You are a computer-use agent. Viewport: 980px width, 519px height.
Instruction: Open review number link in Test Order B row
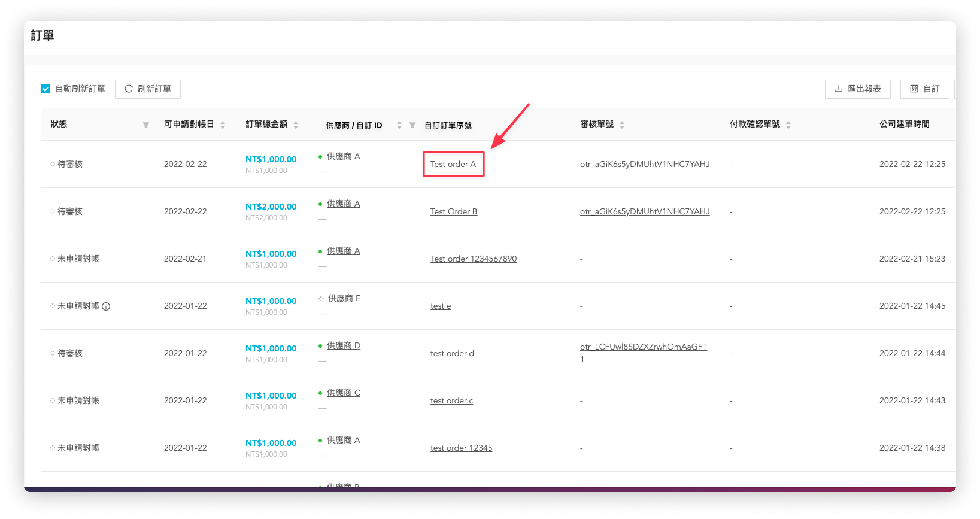(645, 211)
